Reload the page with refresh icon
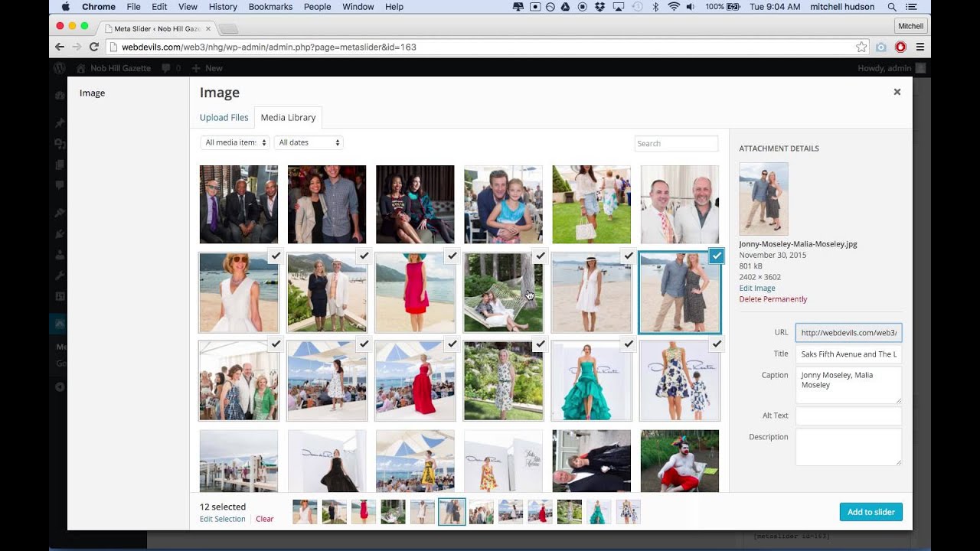980x551 pixels. coord(94,47)
